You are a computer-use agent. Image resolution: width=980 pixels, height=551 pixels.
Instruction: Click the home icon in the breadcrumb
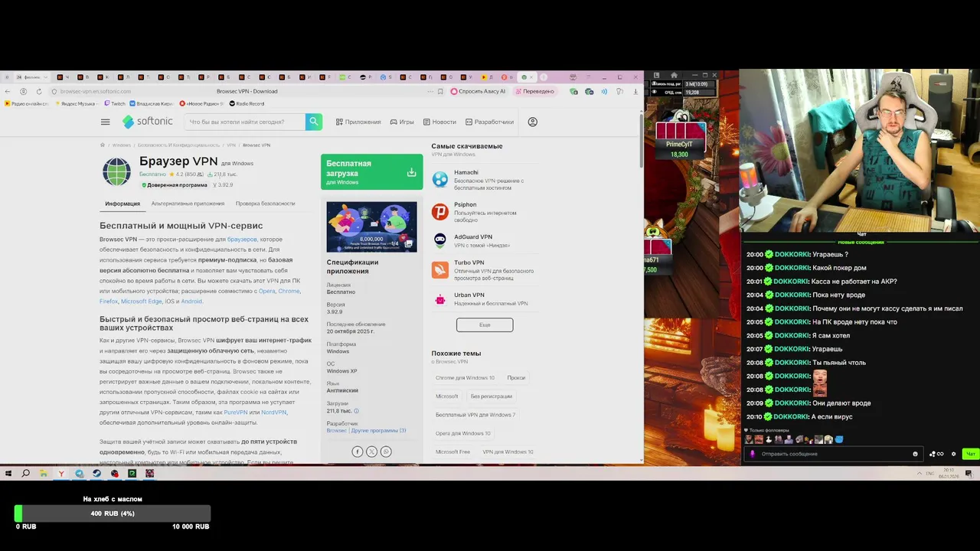(103, 145)
